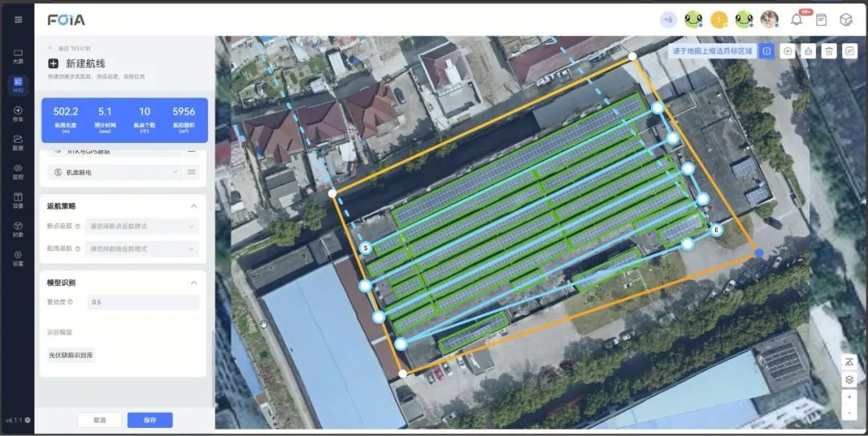Select the 数据 sidebar menu item
This screenshot has width=868, height=436.
click(x=18, y=142)
